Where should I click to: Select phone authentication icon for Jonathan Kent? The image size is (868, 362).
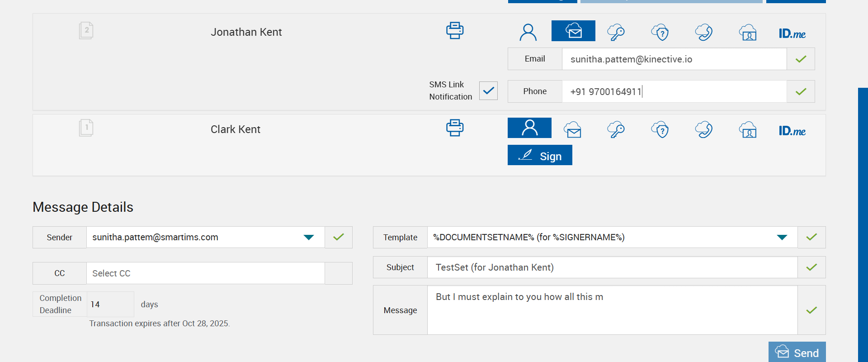click(x=704, y=32)
